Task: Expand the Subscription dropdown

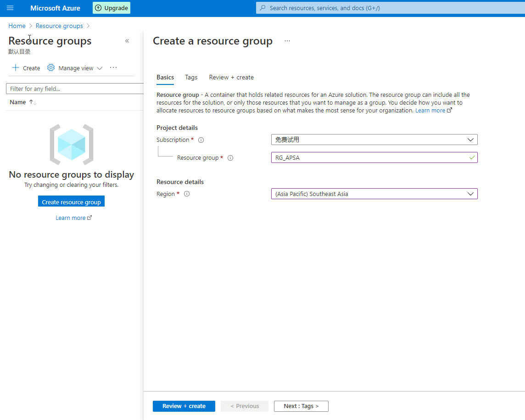Action: coord(470,140)
